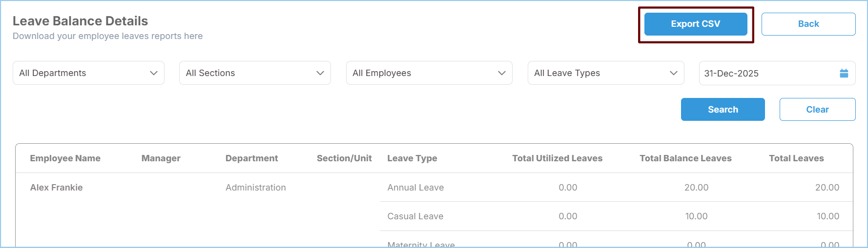The height and width of the screenshot is (248, 868).
Task: Select the Alex Frankie employee name
Action: 56,188
